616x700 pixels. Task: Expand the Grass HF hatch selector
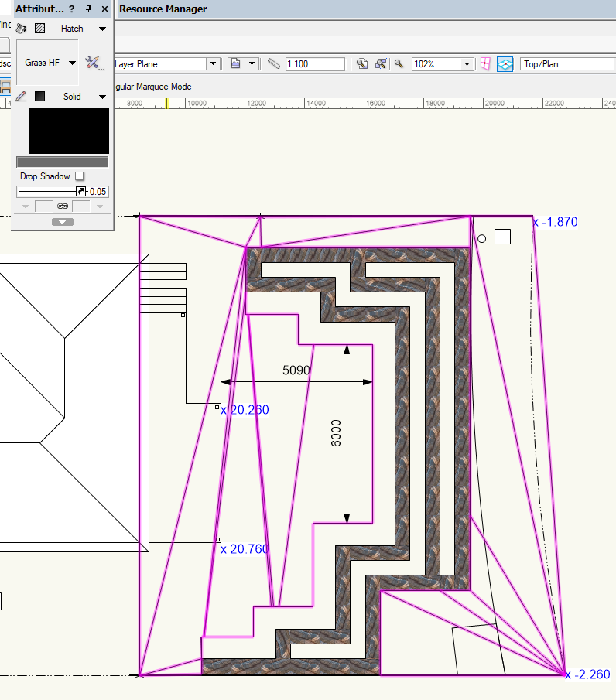[72, 63]
